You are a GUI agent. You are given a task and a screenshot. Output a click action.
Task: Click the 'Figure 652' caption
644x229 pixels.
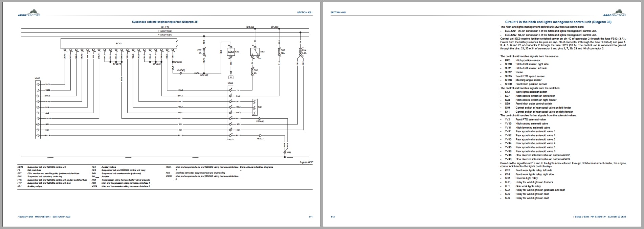306,162
